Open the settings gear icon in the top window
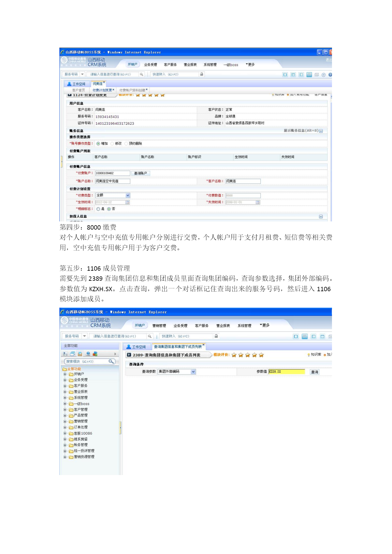This screenshot has height=554, width=392. coord(323,75)
